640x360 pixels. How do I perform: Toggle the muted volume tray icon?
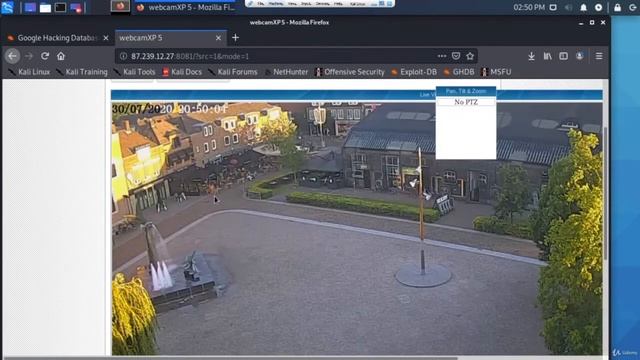point(568,7)
